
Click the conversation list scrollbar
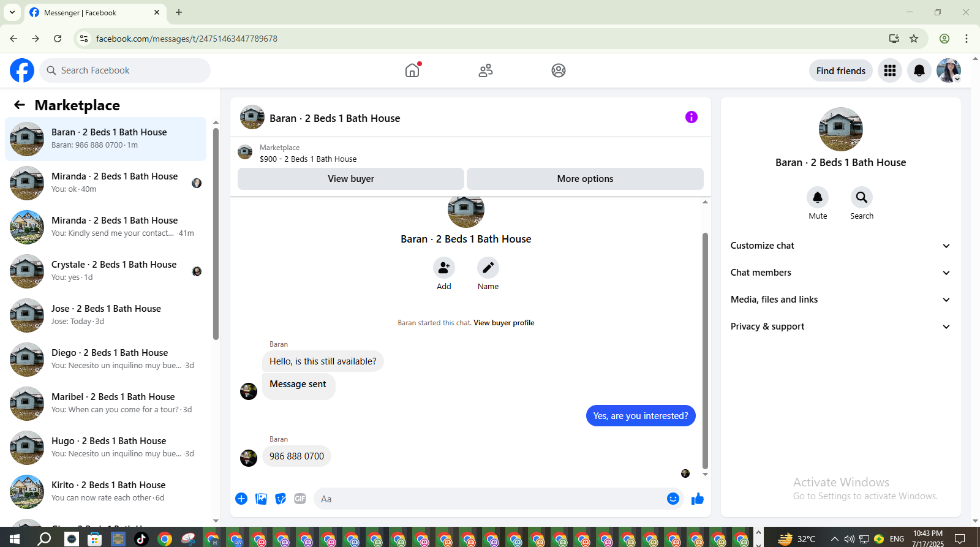pyautogui.click(x=216, y=233)
